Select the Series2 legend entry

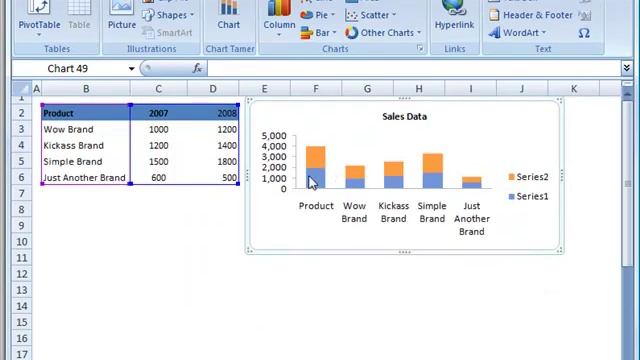[528, 177]
